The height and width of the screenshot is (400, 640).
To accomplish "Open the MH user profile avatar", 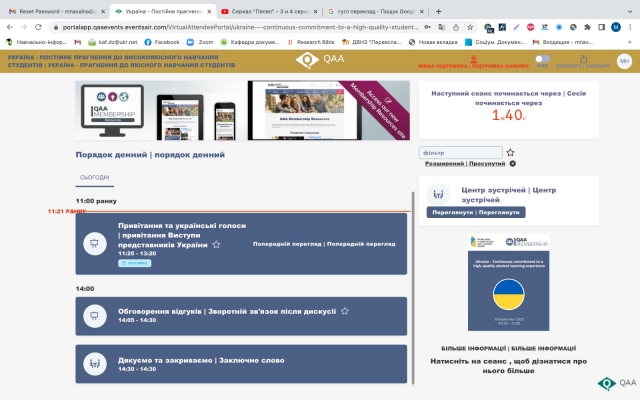I will 624,61.
